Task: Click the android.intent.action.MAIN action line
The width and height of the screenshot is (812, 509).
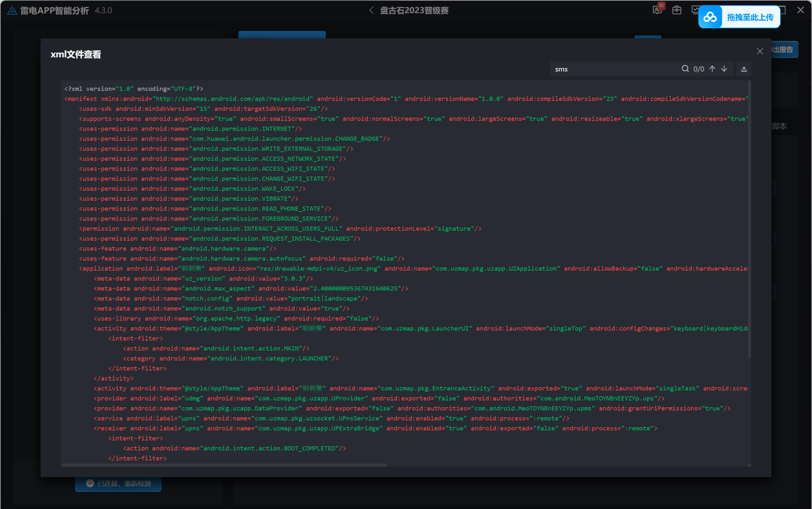Action: pos(216,349)
